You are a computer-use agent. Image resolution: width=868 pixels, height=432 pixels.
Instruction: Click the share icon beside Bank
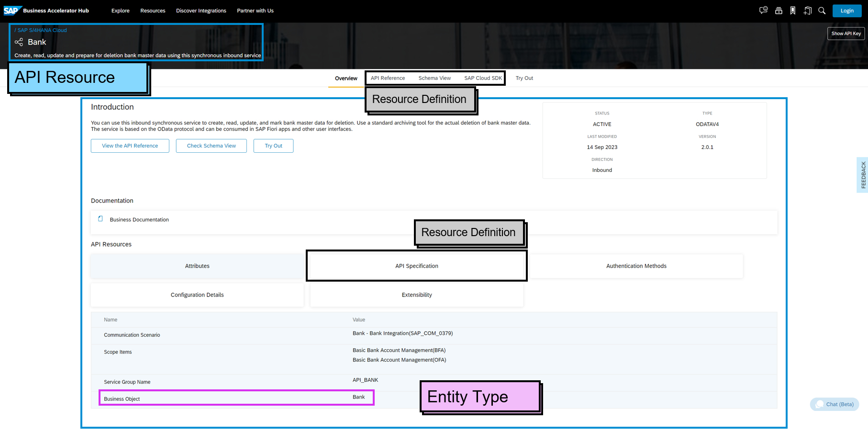(x=19, y=42)
